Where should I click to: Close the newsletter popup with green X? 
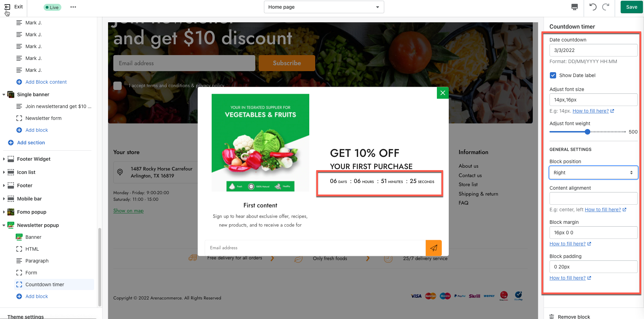point(443,93)
